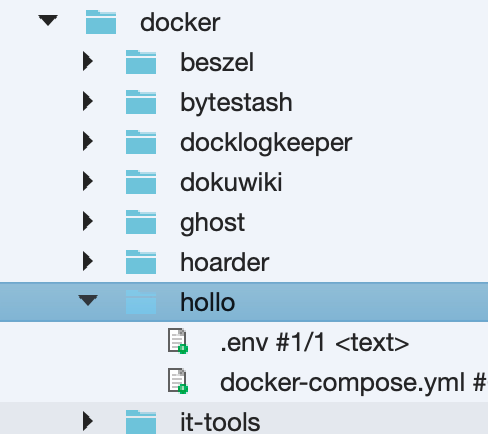Expand the ghost folder
The width and height of the screenshot is (488, 434).
point(88,221)
